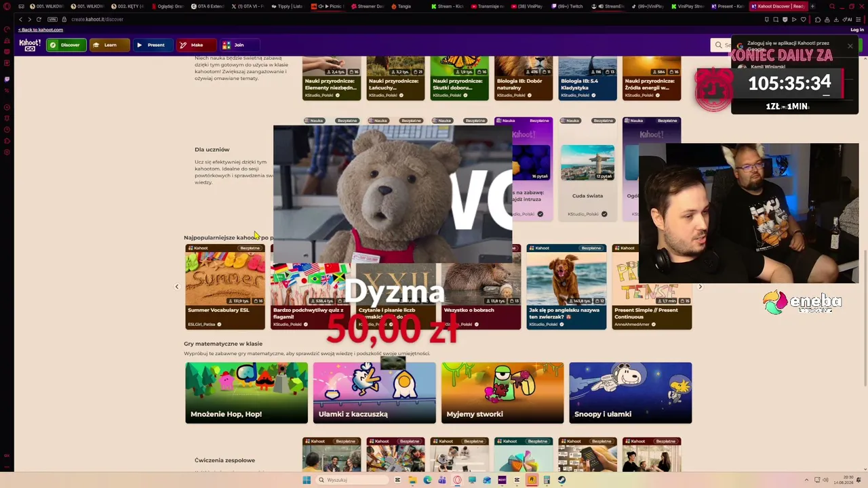
Task: Focus the address bar showing create.kahoot.it/discover
Action: click(x=97, y=19)
